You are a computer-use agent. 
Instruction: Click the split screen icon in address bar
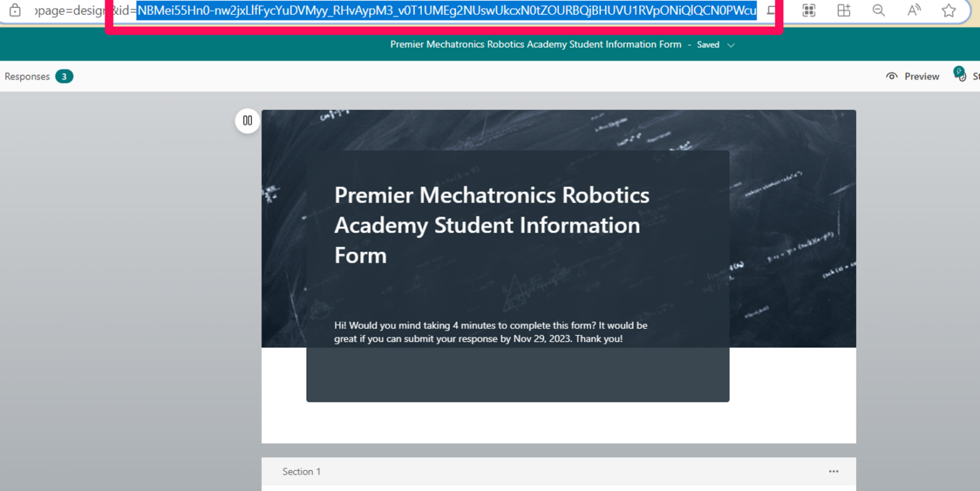click(x=843, y=11)
